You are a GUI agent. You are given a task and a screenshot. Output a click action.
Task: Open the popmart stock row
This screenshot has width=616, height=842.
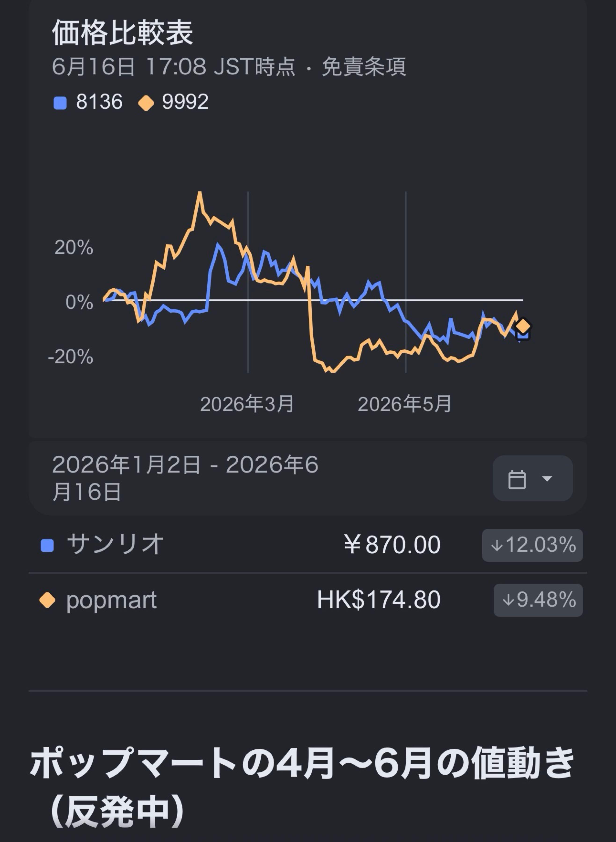click(308, 600)
